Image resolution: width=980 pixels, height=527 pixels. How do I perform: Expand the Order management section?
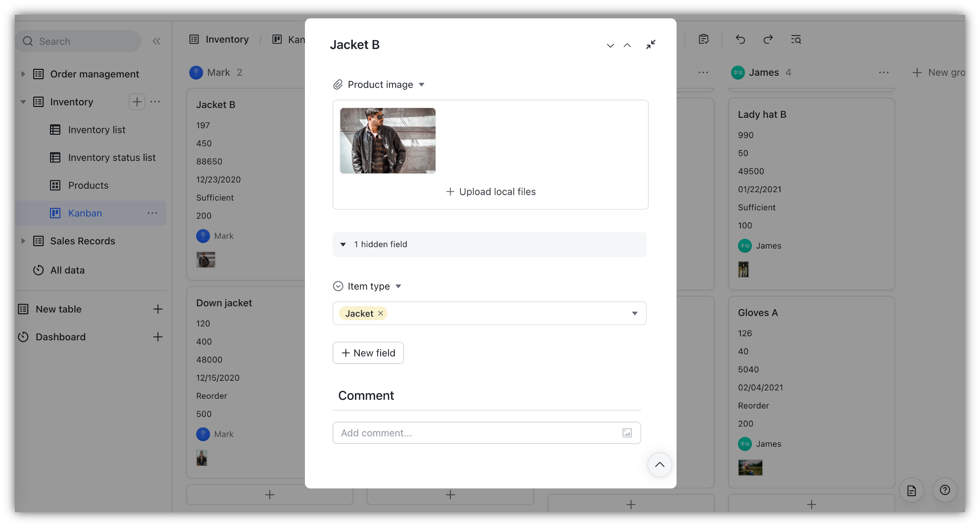[23, 74]
